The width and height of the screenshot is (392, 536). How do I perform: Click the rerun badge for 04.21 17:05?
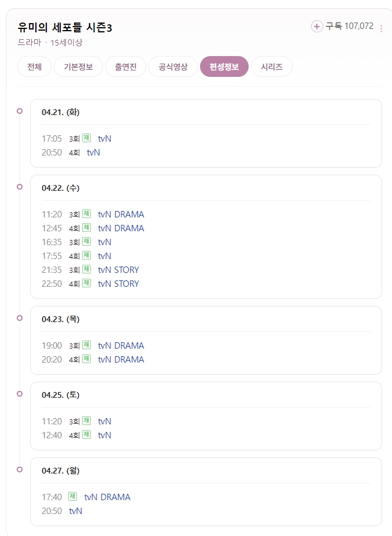tap(87, 138)
